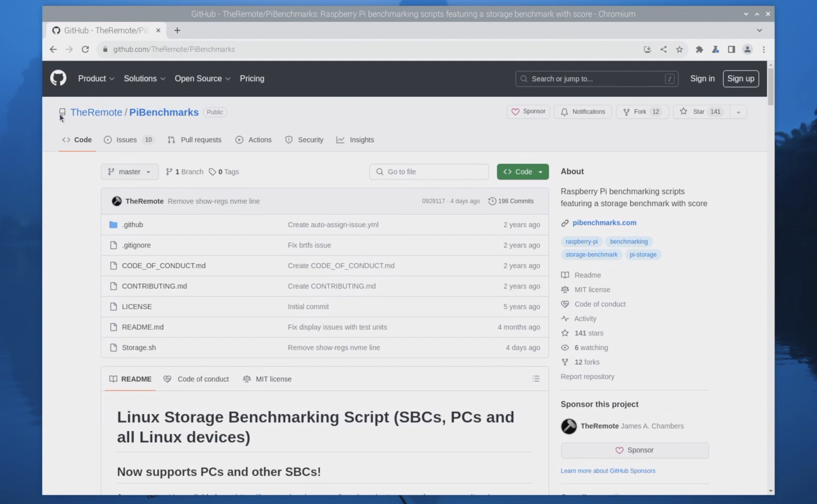
Task: Click the Chromium profile avatar icon
Action: (747, 49)
